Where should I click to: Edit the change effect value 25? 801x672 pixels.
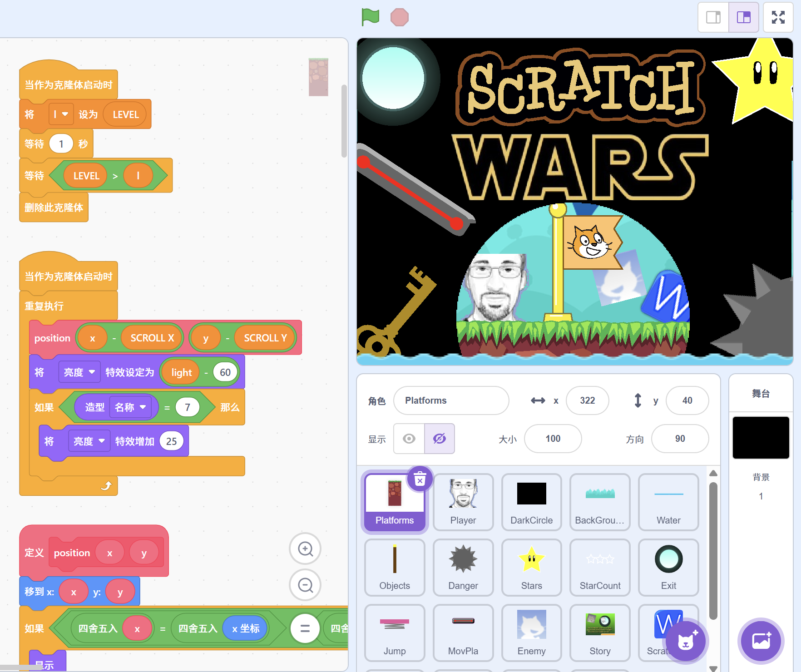[x=172, y=441]
